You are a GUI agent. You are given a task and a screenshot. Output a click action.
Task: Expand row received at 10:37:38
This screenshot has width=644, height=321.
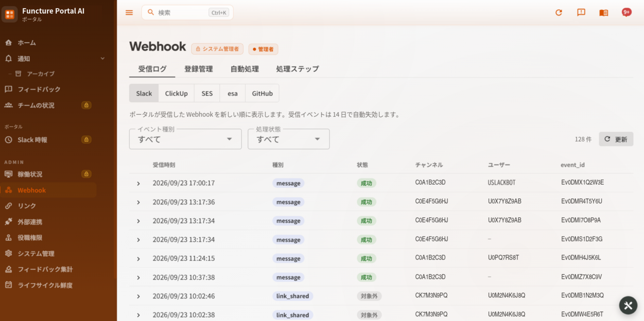[138, 277]
